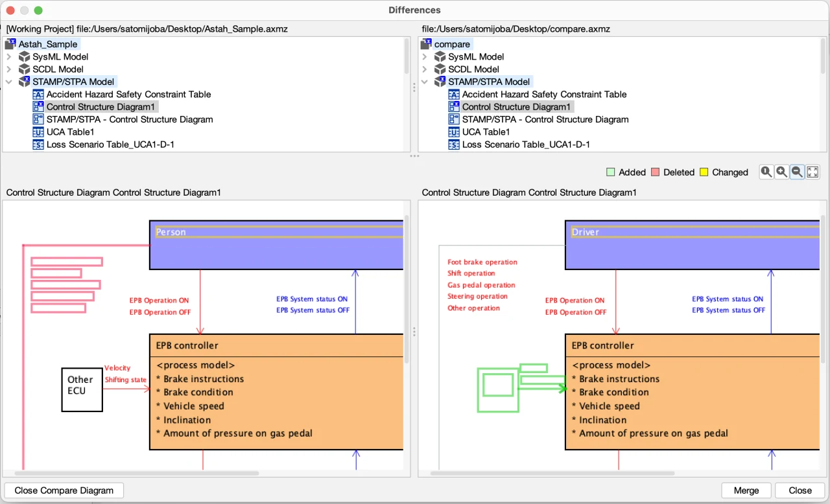Expand SCDL Model in right tree
Viewport: 830px width, 504px height.
point(425,69)
